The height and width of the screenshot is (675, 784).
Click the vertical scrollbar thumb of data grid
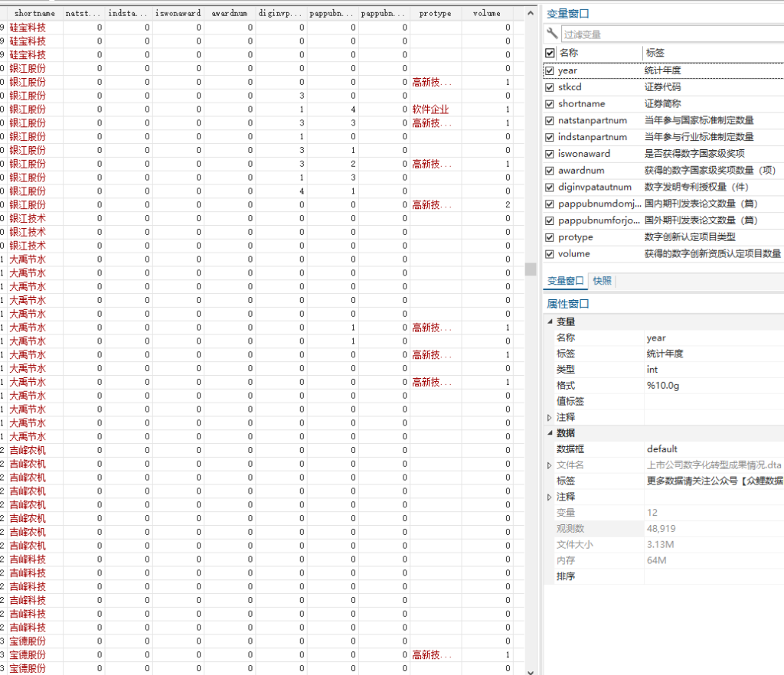(x=531, y=269)
